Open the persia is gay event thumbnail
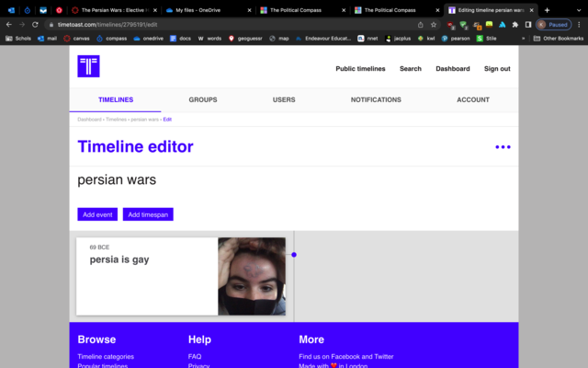 (x=252, y=276)
